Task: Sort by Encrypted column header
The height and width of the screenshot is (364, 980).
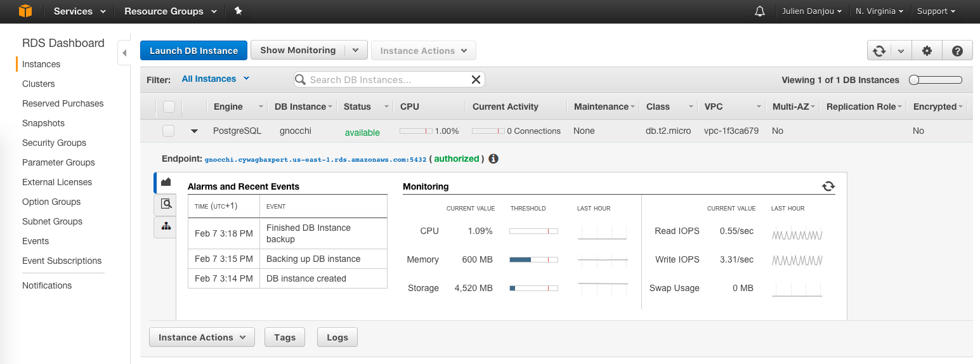Action: point(939,107)
